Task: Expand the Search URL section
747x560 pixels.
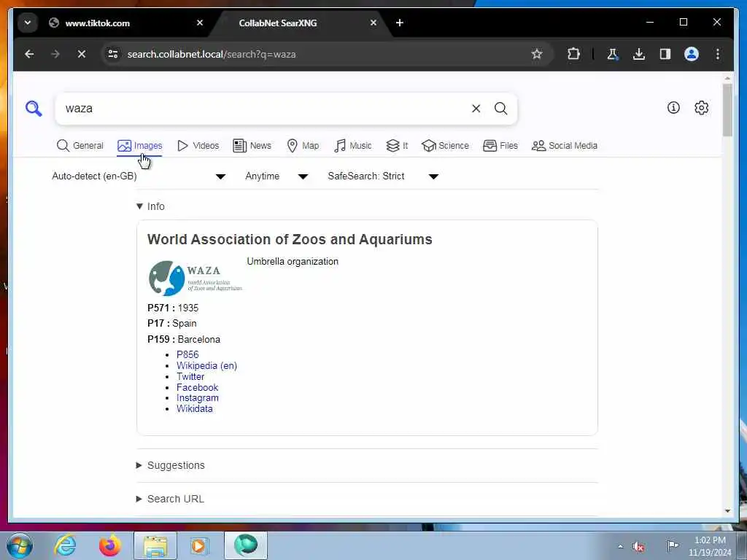Action: (x=170, y=499)
